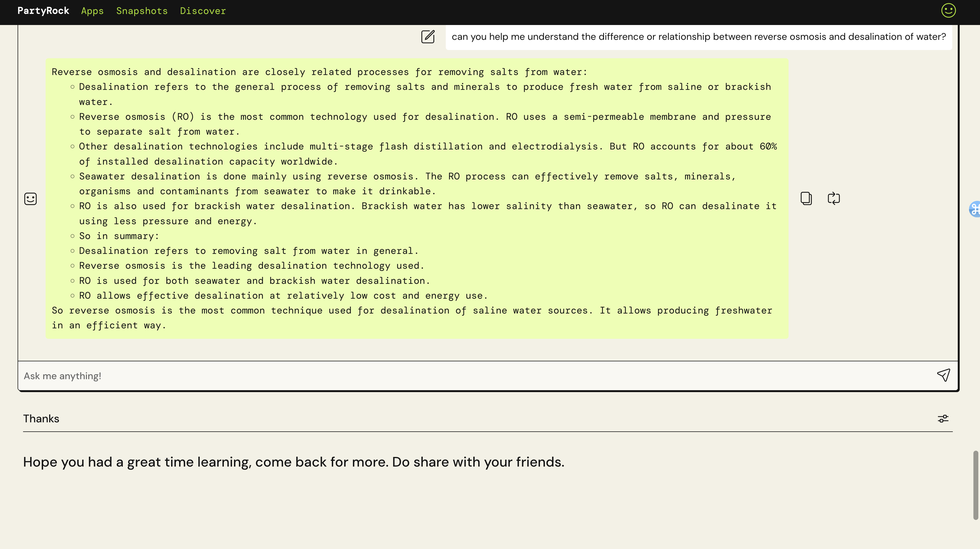Click the chatbot avatar face icon
The height and width of the screenshot is (549, 980).
tap(30, 199)
